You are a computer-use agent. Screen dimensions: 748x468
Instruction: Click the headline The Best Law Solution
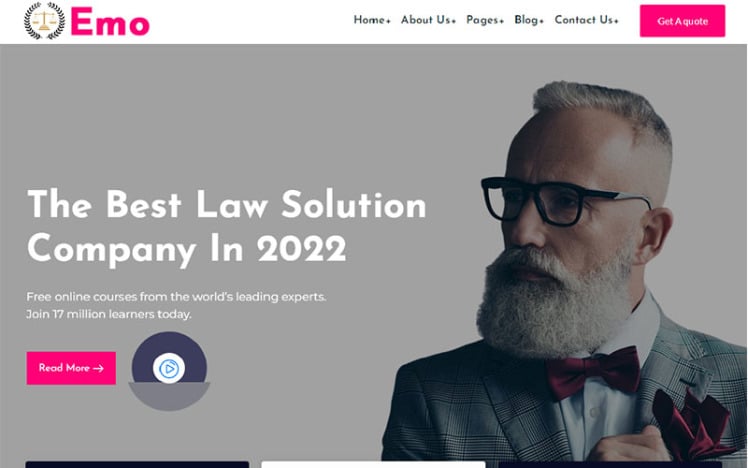pos(227,205)
